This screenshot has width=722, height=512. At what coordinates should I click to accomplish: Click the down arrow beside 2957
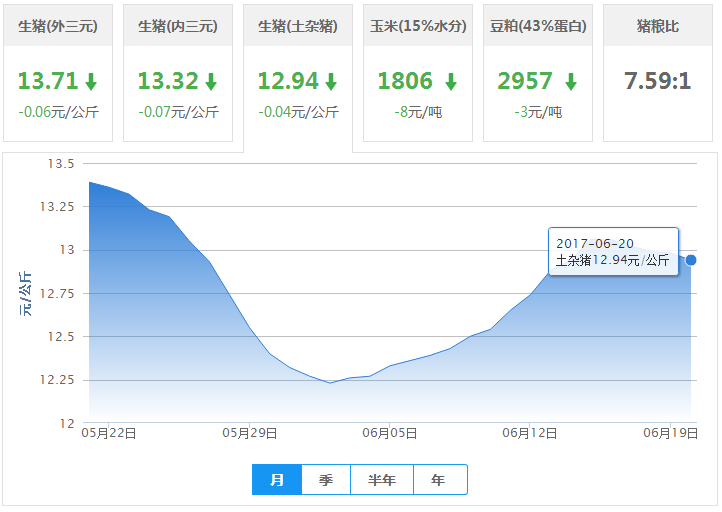[x=571, y=82]
